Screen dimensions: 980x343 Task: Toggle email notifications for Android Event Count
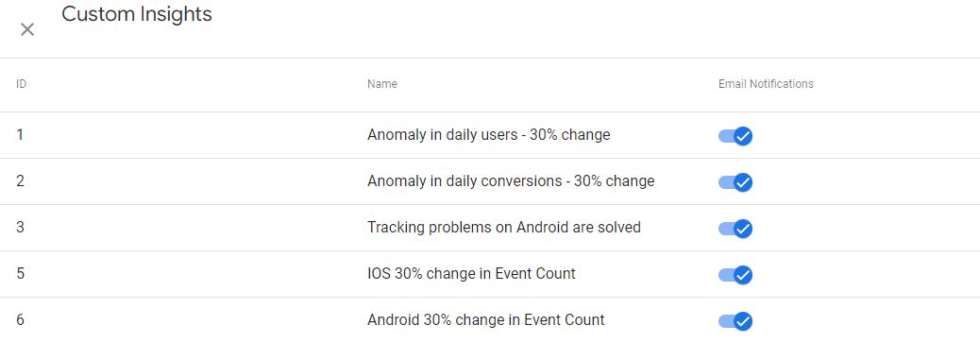735,321
